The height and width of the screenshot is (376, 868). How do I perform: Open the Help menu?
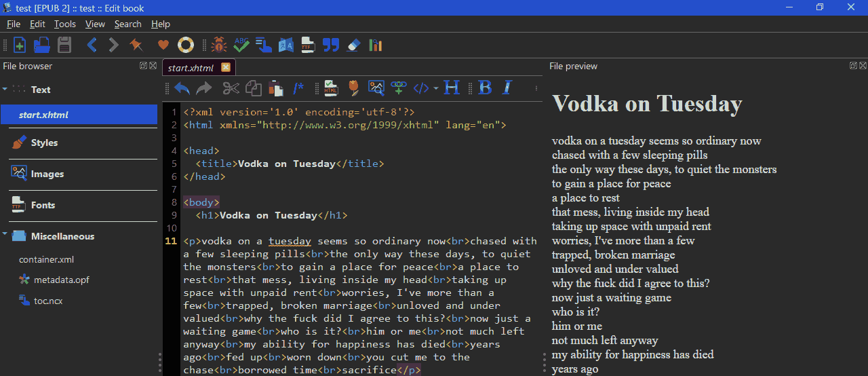click(x=161, y=24)
